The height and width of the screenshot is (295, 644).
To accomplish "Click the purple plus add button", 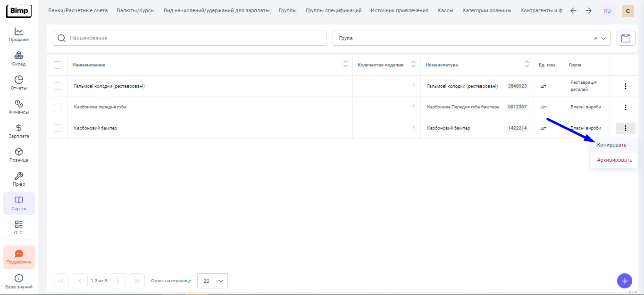I will [624, 281].
